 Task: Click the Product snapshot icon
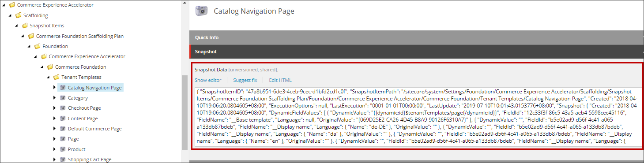coord(63,149)
